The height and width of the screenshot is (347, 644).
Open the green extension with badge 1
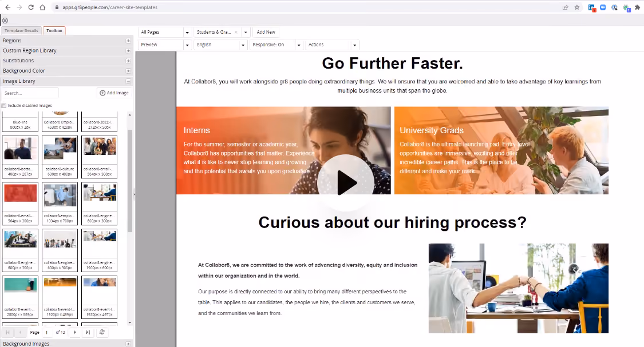[626, 7]
